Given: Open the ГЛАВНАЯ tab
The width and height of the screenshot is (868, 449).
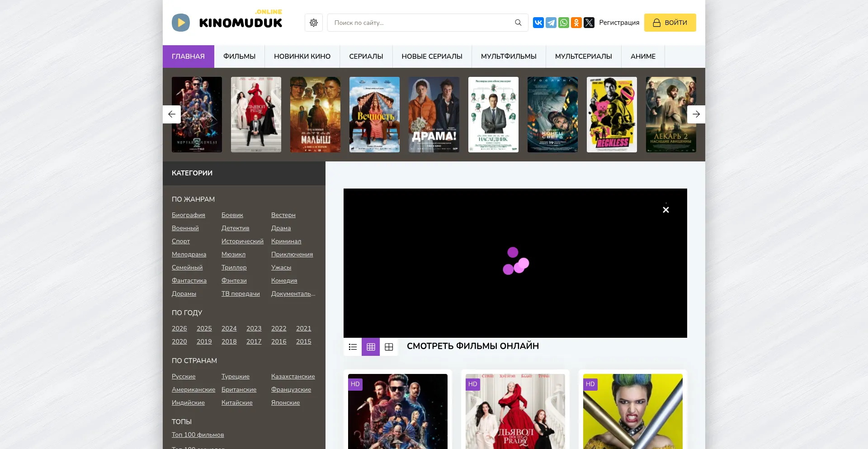Looking at the screenshot, I should point(188,57).
